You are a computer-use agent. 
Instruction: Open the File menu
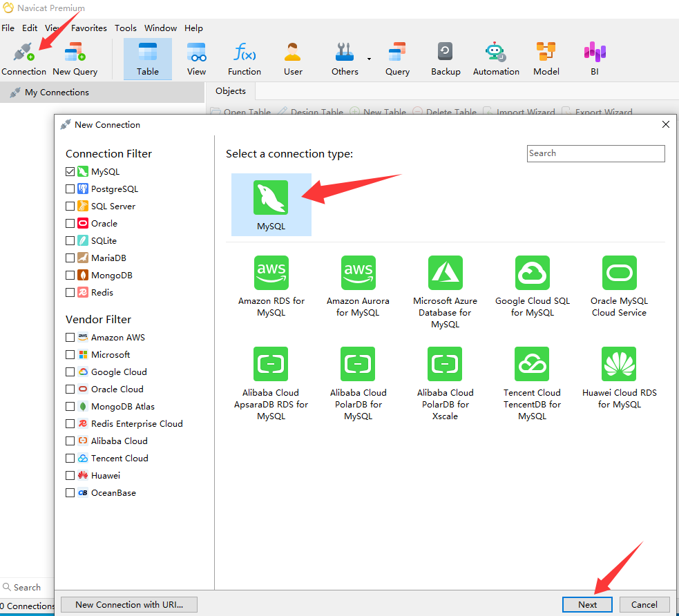[x=8, y=28]
